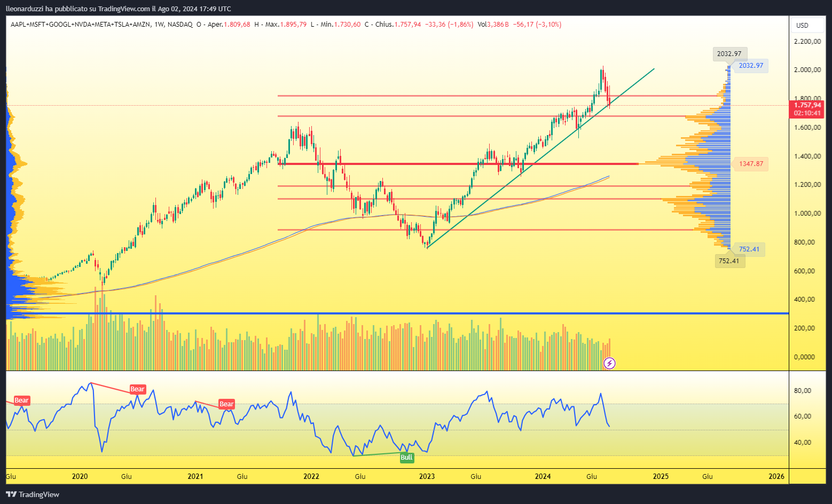Click the low value 1.730,60
This screenshot has height=504, width=832.
347,25
